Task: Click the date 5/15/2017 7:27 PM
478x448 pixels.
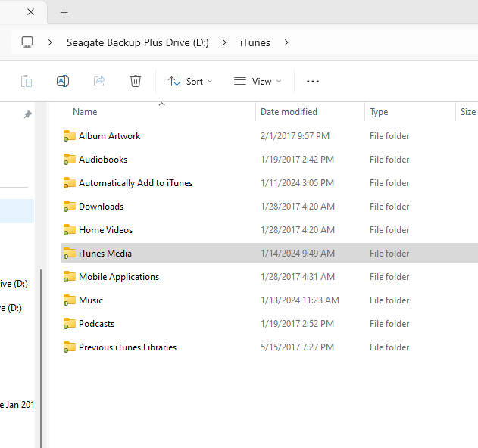Action: pyautogui.click(x=297, y=347)
